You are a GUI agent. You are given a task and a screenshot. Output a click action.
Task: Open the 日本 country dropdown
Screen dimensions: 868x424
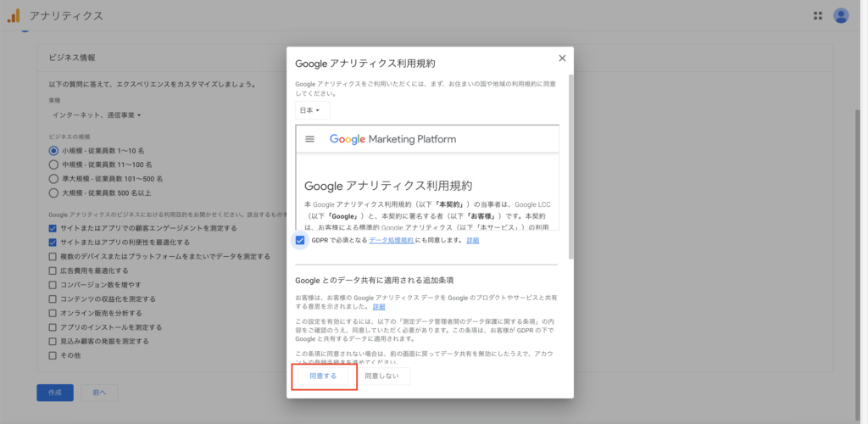pyautogui.click(x=312, y=110)
